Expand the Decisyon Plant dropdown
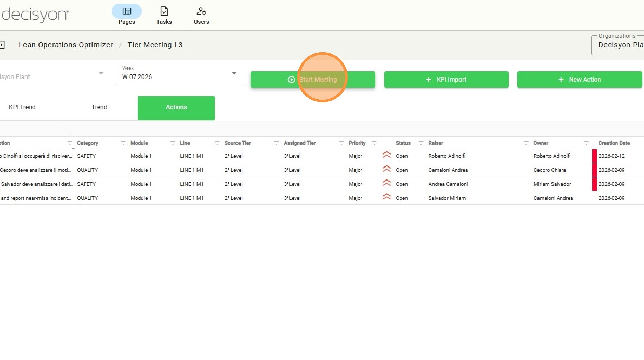The width and height of the screenshot is (644, 360). [101, 74]
